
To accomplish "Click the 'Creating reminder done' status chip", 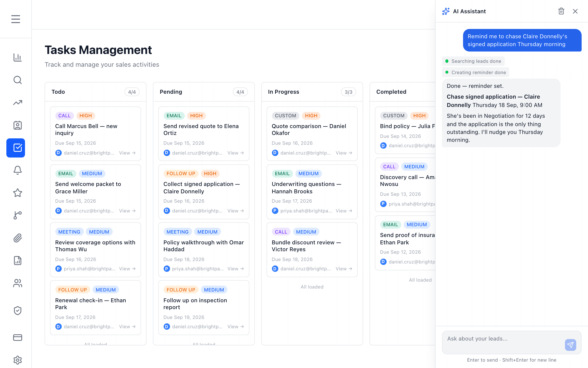I will click(x=476, y=72).
